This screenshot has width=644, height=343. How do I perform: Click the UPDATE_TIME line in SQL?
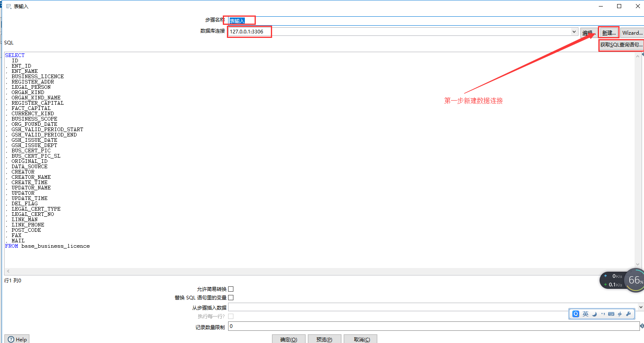29,198
